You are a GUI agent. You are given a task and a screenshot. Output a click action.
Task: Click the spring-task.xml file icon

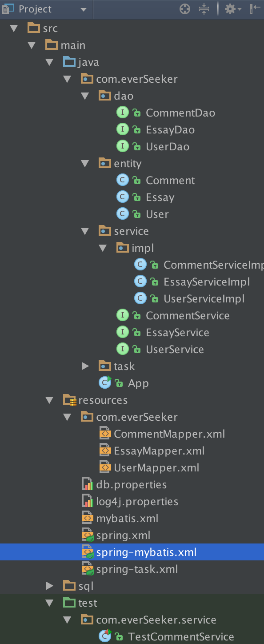88,569
